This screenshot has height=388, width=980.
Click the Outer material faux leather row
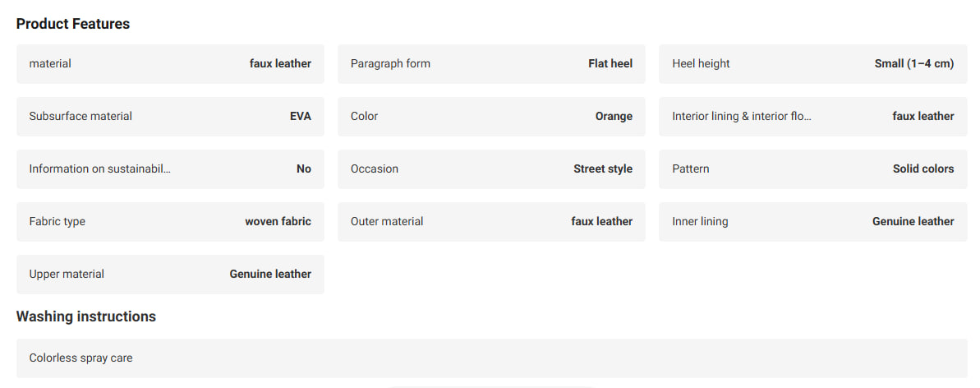491,221
